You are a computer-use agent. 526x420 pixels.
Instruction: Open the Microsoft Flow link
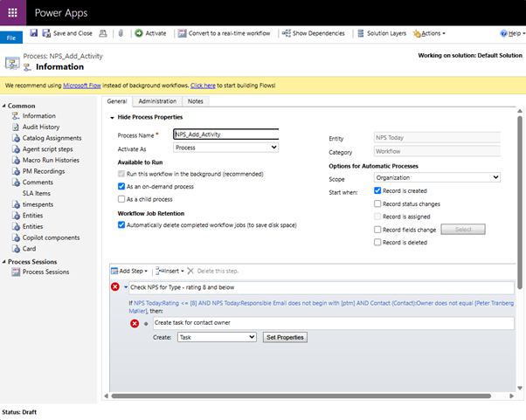(x=82, y=86)
